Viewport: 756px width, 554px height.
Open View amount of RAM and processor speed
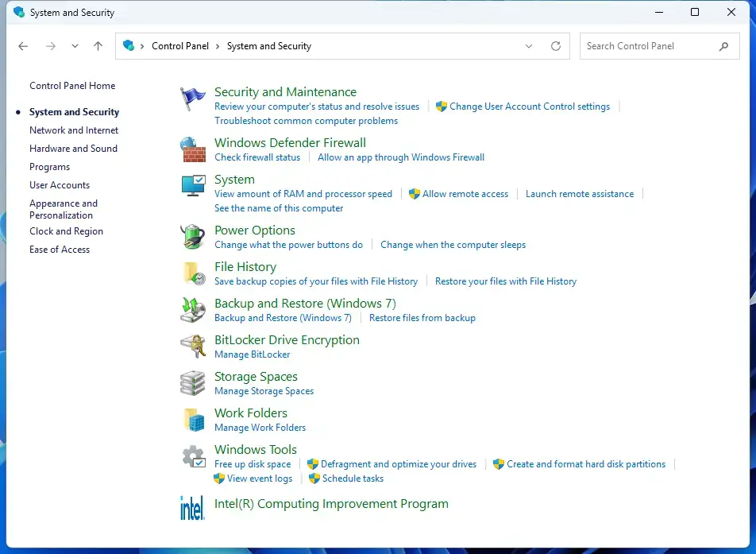click(303, 194)
